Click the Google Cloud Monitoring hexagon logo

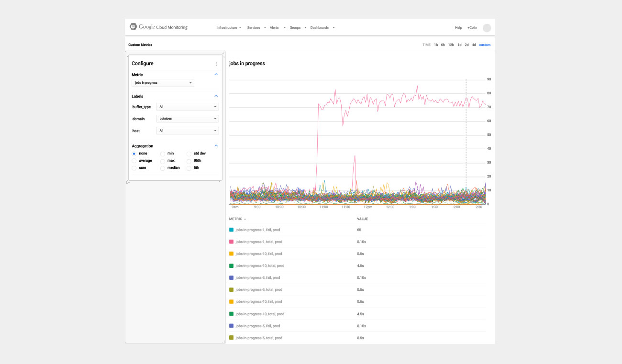point(133,27)
